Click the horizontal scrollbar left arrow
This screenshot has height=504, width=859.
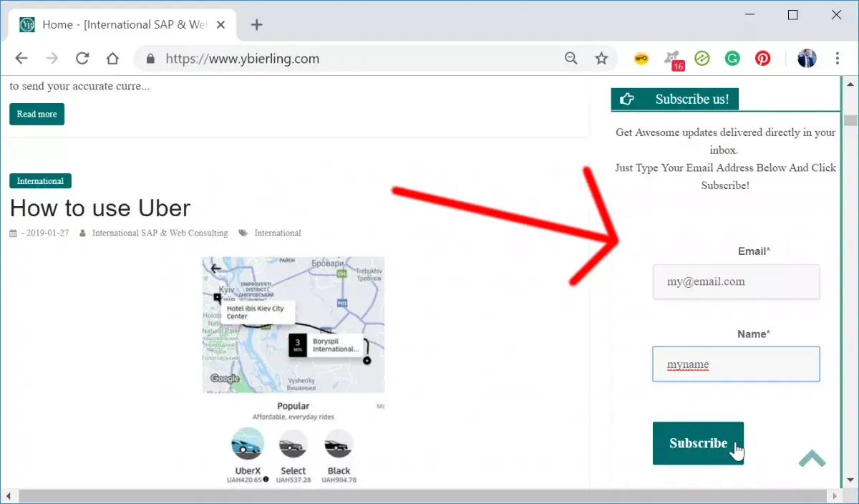(x=9, y=496)
